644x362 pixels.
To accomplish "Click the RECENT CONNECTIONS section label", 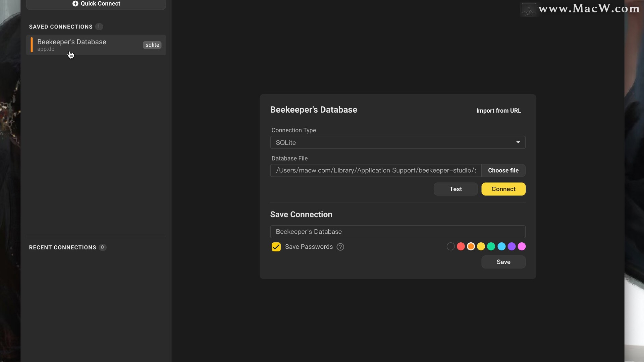I will click(x=62, y=247).
